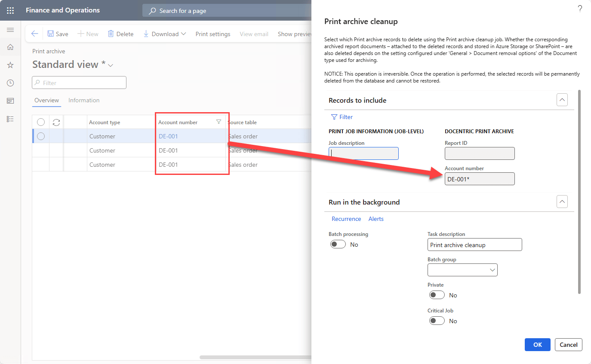Open Recent clock icon in the sidebar

10,83
